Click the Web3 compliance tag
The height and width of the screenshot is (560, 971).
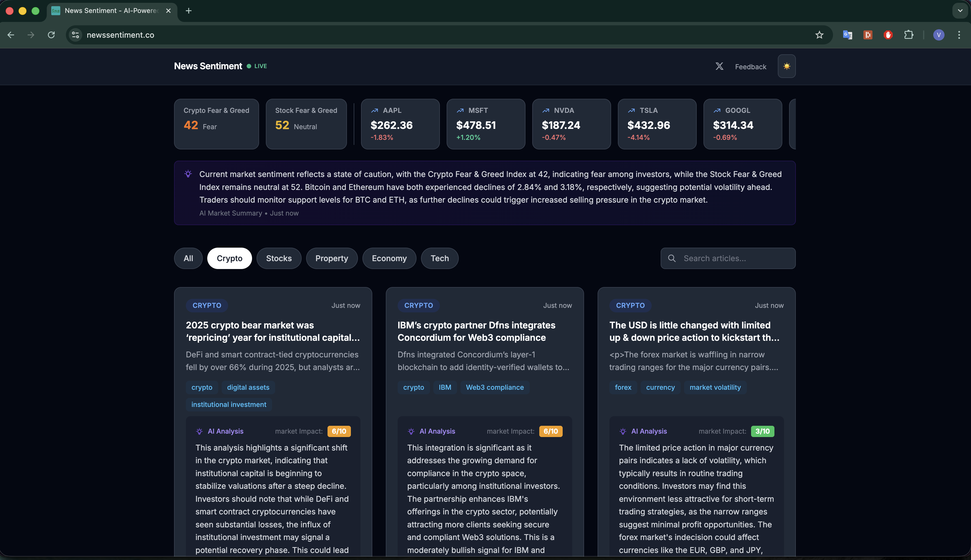495,387
